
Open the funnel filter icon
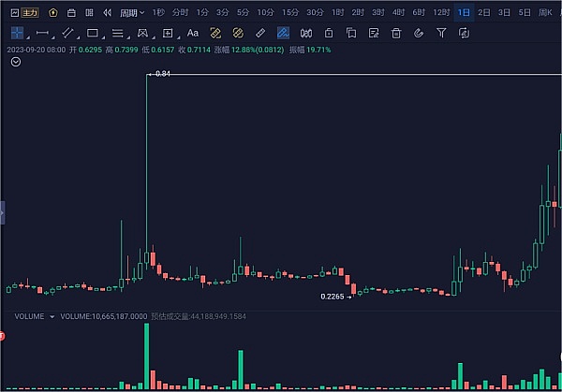[441, 34]
